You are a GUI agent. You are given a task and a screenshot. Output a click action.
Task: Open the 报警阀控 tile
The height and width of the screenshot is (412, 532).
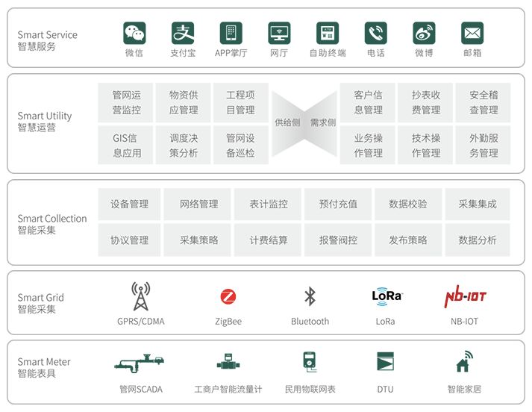[x=338, y=240]
